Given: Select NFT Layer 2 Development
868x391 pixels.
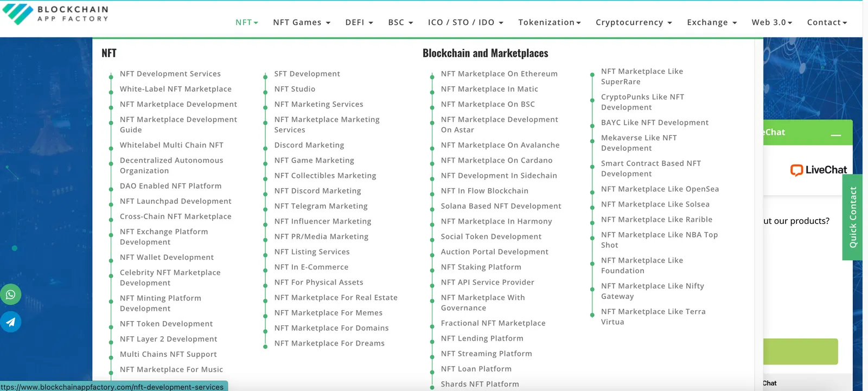Looking at the screenshot, I should point(169,339).
